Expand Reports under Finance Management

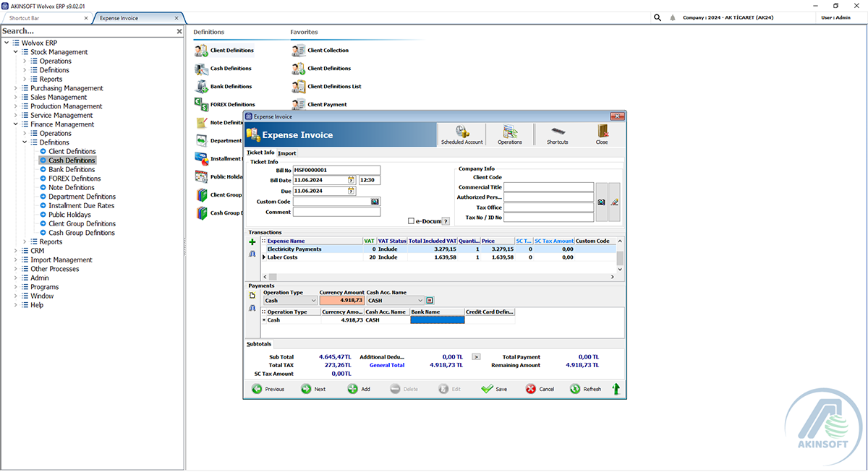[x=25, y=242]
